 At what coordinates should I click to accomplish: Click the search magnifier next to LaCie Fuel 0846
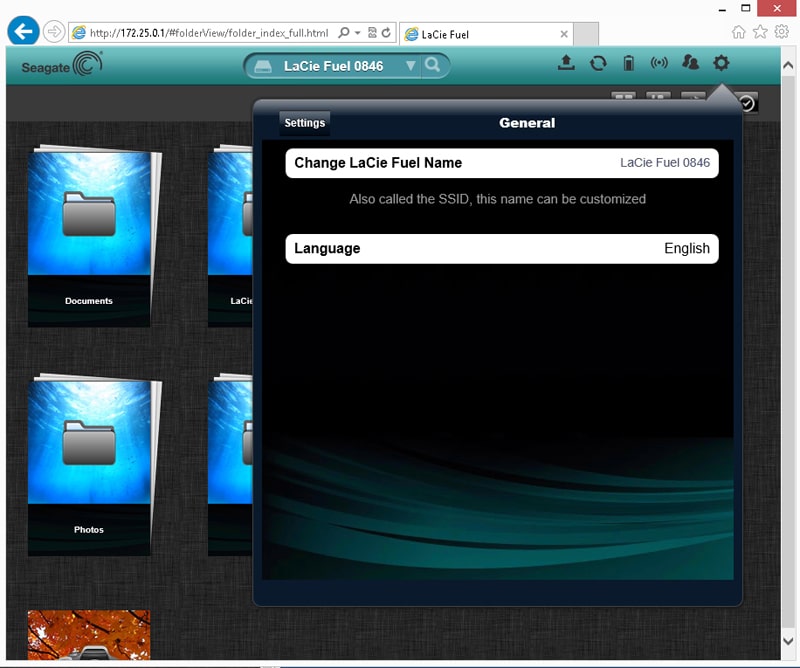click(433, 65)
